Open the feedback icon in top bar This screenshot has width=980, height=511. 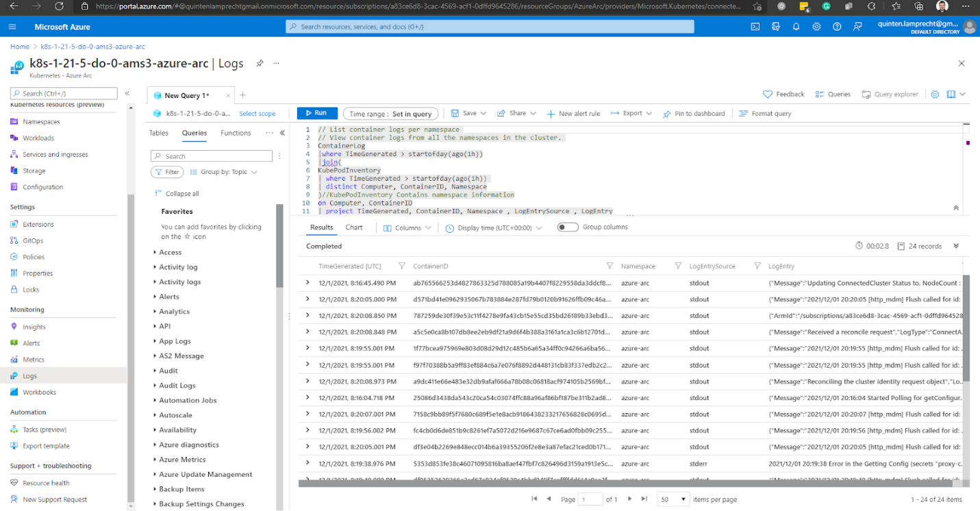pyautogui.click(x=857, y=27)
